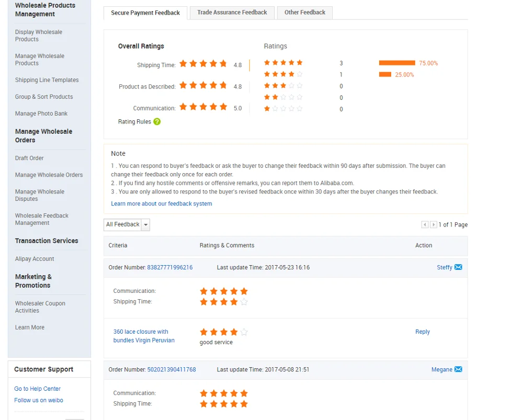This screenshot has height=420, width=523.
Task: Open Shipping Line Templates in the sidebar
Action: pos(47,80)
